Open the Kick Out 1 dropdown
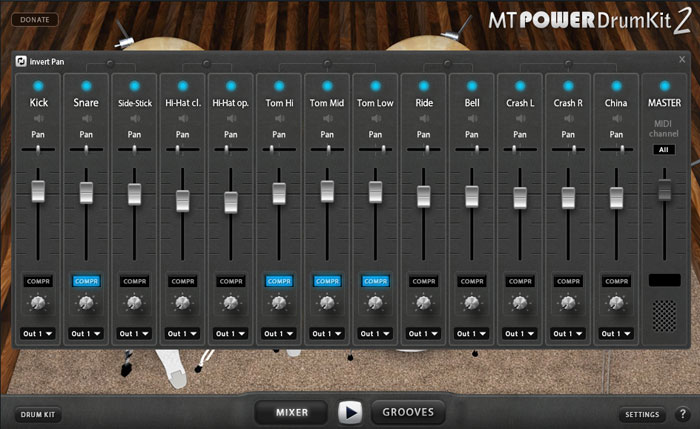The height and width of the screenshot is (429, 700). click(x=38, y=333)
